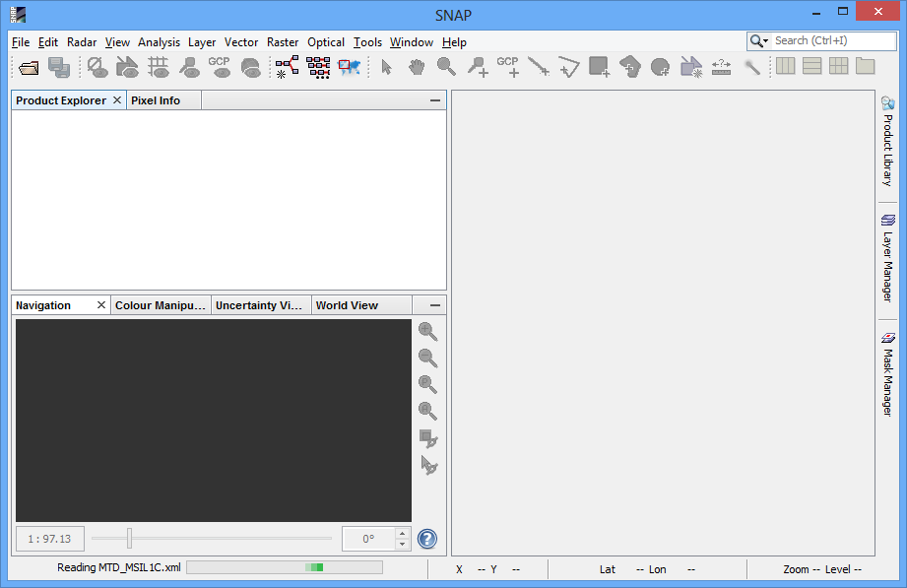Click the Navigation zoom in icon
This screenshot has width=907, height=588.
pyautogui.click(x=427, y=331)
